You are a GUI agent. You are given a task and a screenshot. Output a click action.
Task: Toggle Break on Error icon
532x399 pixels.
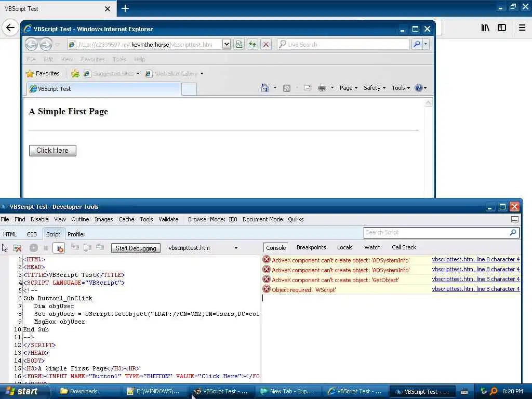tap(59, 248)
